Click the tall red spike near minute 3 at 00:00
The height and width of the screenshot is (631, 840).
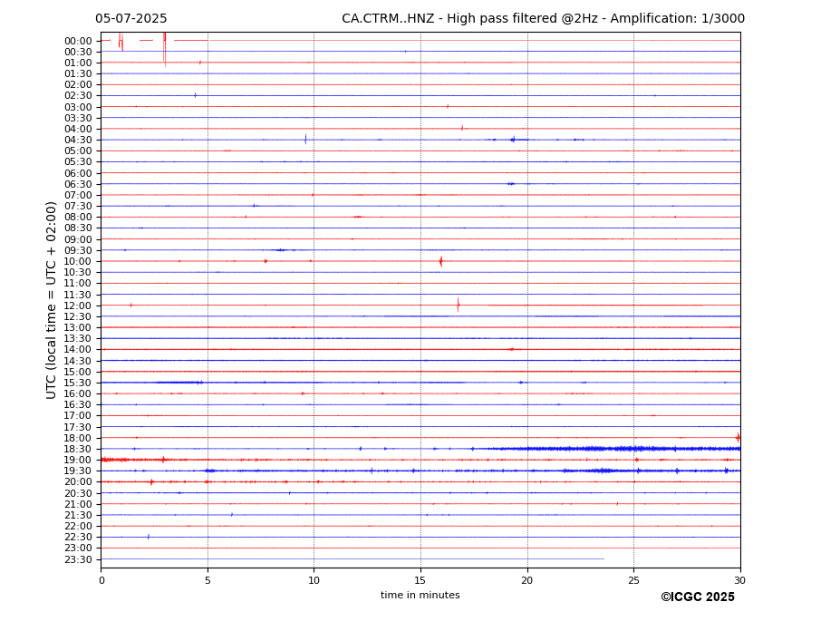point(164,49)
